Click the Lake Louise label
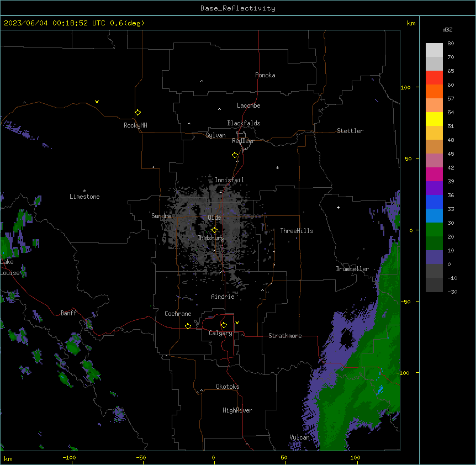Viewport: 476px width, 465px height. coord(10,267)
